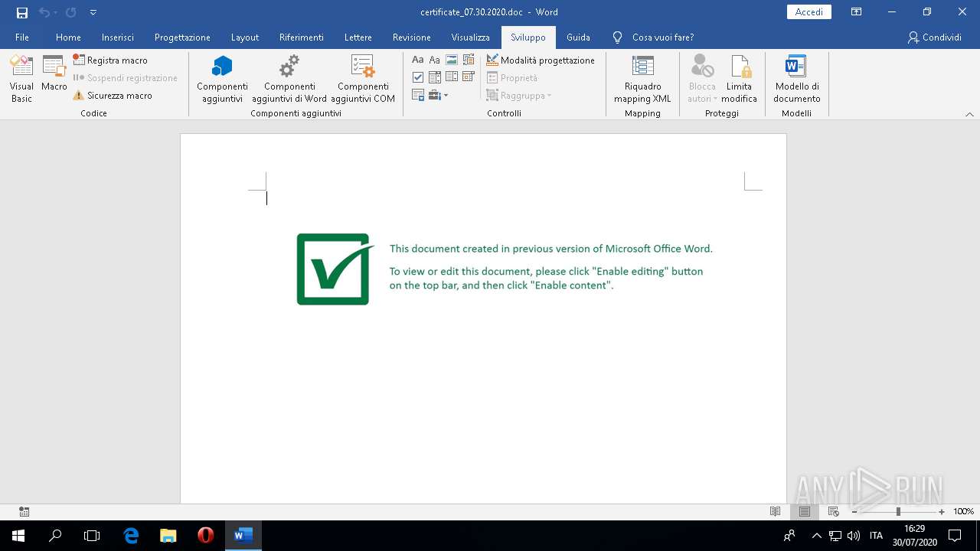Screen dimensions: 980x551
Task: Switch to Home tab
Action: click(68, 37)
